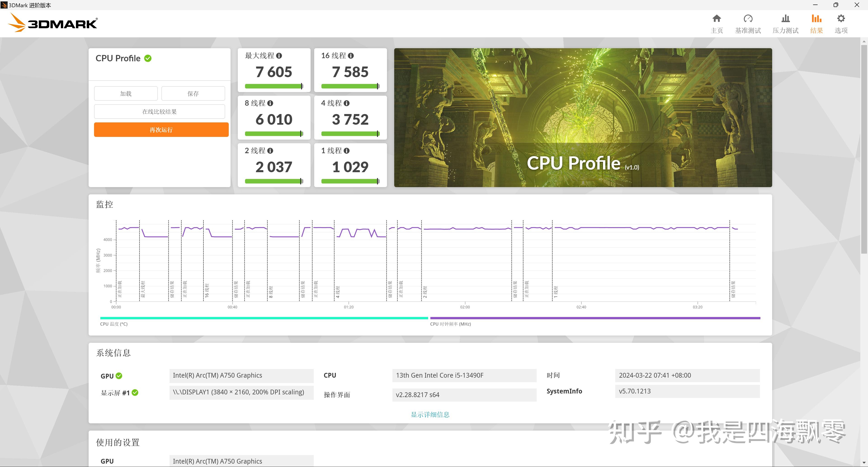Screen dimensions: 868x467
Task: Click the CPU Profile verification checkmark
Action: point(148,58)
